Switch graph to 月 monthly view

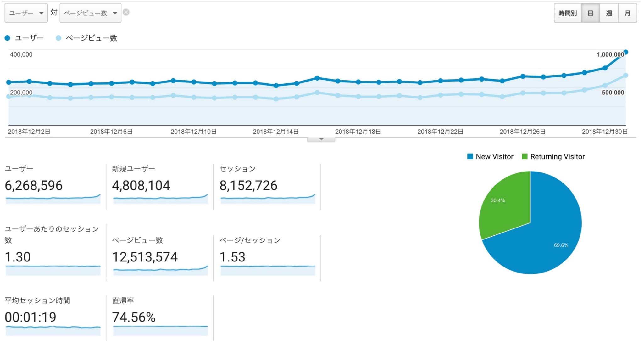pyautogui.click(x=627, y=13)
